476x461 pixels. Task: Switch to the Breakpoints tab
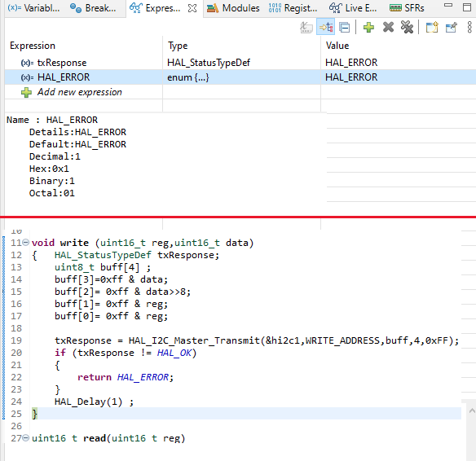point(93,8)
